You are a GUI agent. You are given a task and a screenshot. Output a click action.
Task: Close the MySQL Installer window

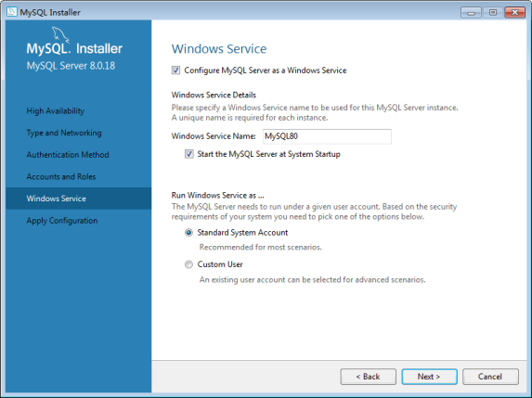point(515,13)
